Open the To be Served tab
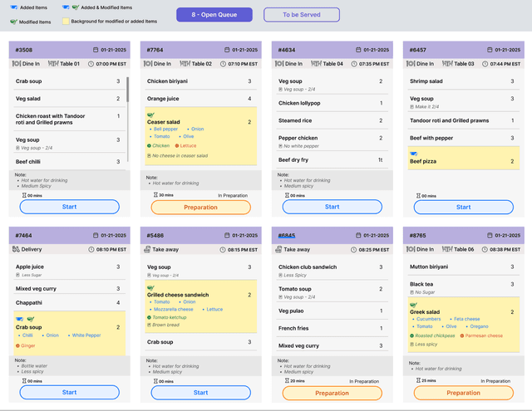Screen dimensions: 532x411 pos(301,15)
